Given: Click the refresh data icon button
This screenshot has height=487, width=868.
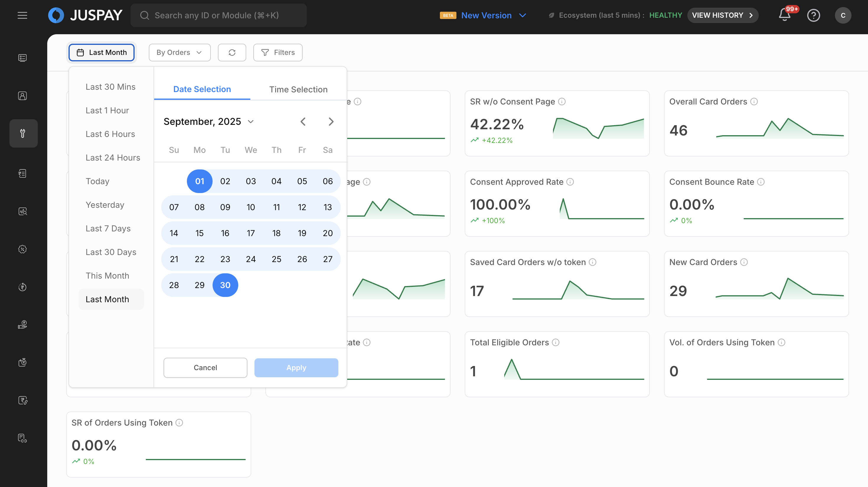Looking at the screenshot, I should [232, 53].
